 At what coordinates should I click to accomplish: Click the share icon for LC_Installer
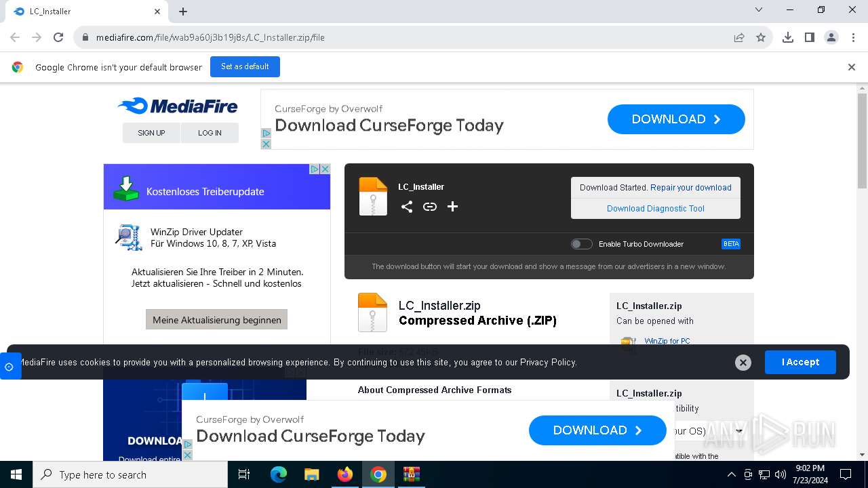click(x=407, y=207)
